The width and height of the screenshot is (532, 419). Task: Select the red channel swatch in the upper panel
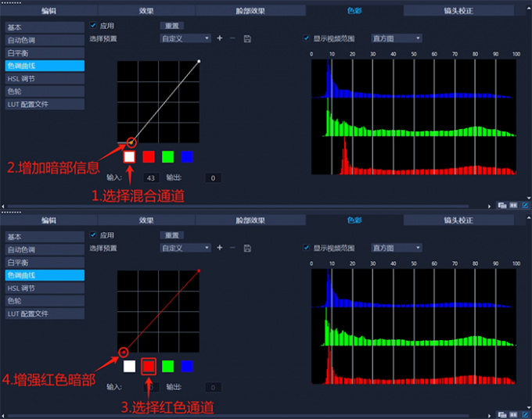[149, 156]
